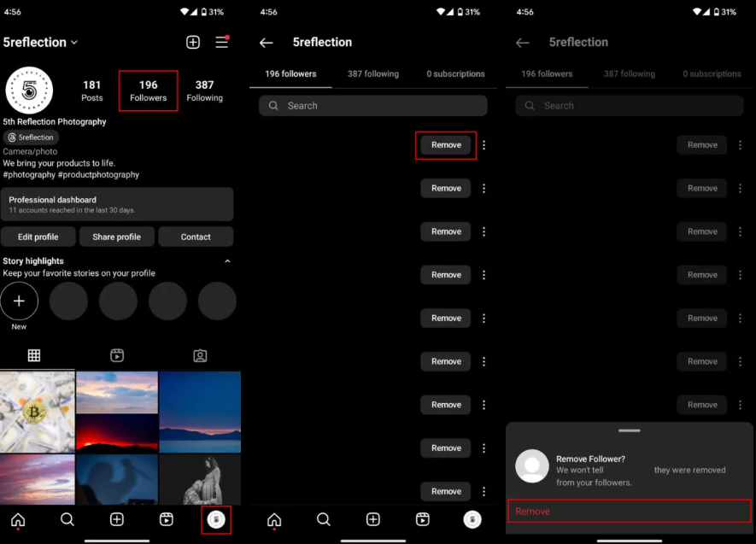Screen dimensions: 756x544
Task: Tap the Share profile button
Action: click(x=117, y=237)
